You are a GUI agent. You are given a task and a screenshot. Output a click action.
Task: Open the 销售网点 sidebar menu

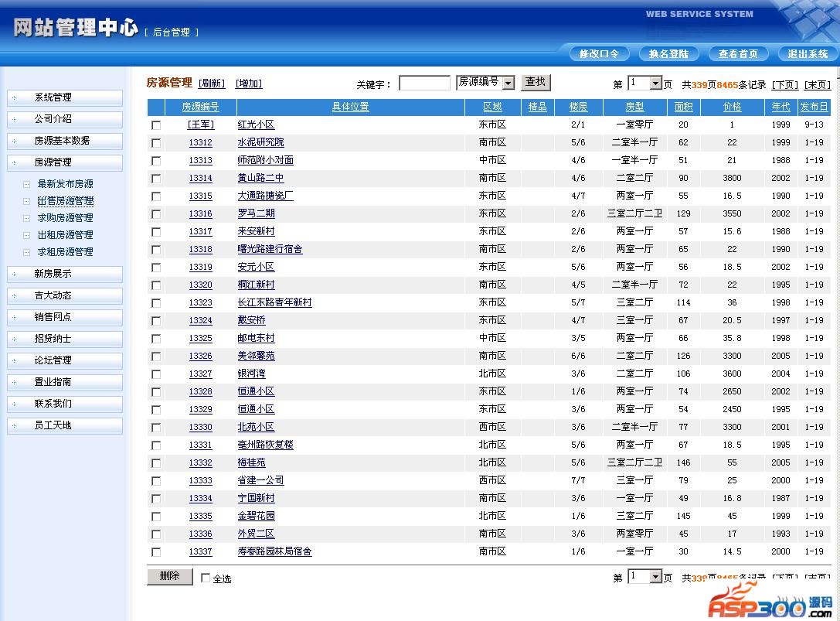pyautogui.click(x=65, y=317)
